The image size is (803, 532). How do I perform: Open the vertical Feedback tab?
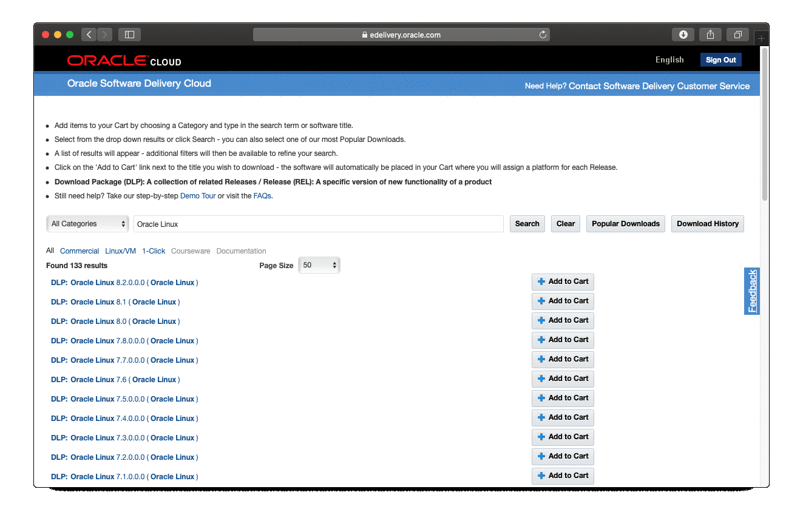click(752, 291)
